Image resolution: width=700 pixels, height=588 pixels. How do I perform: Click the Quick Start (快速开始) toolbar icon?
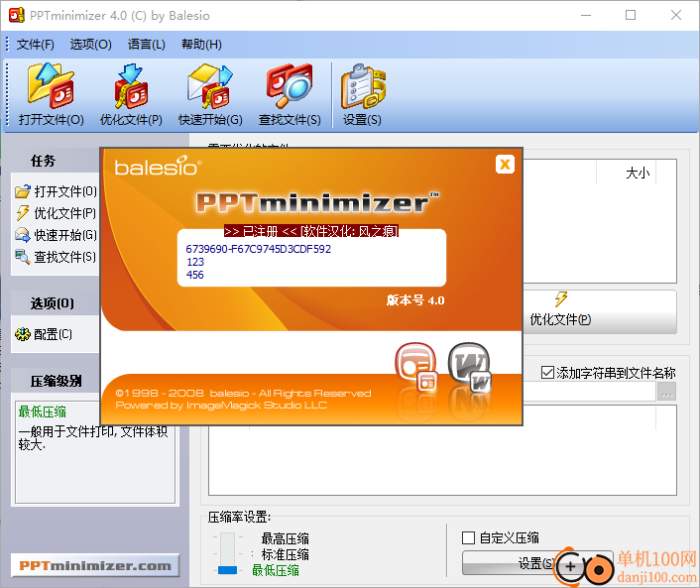point(210,94)
